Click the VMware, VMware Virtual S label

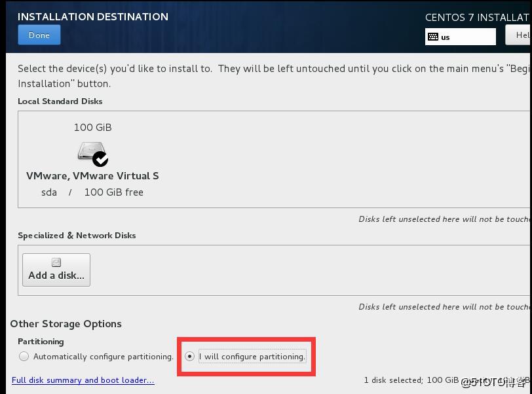coord(92,175)
